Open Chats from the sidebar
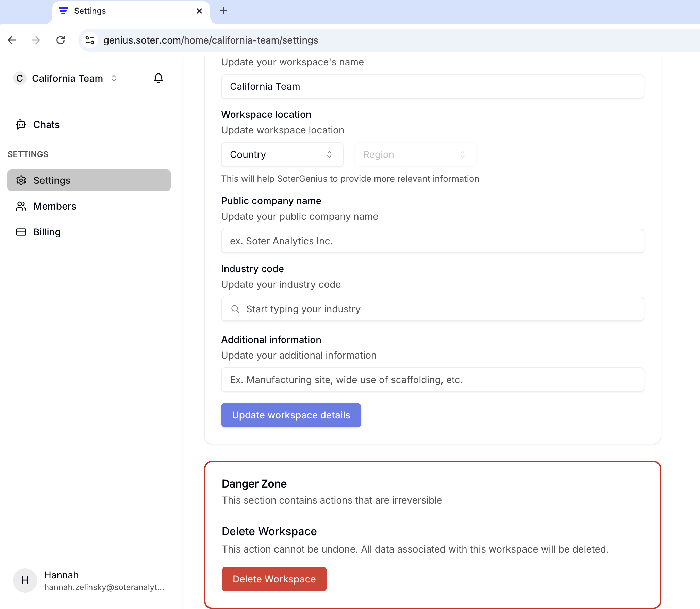 click(89, 125)
